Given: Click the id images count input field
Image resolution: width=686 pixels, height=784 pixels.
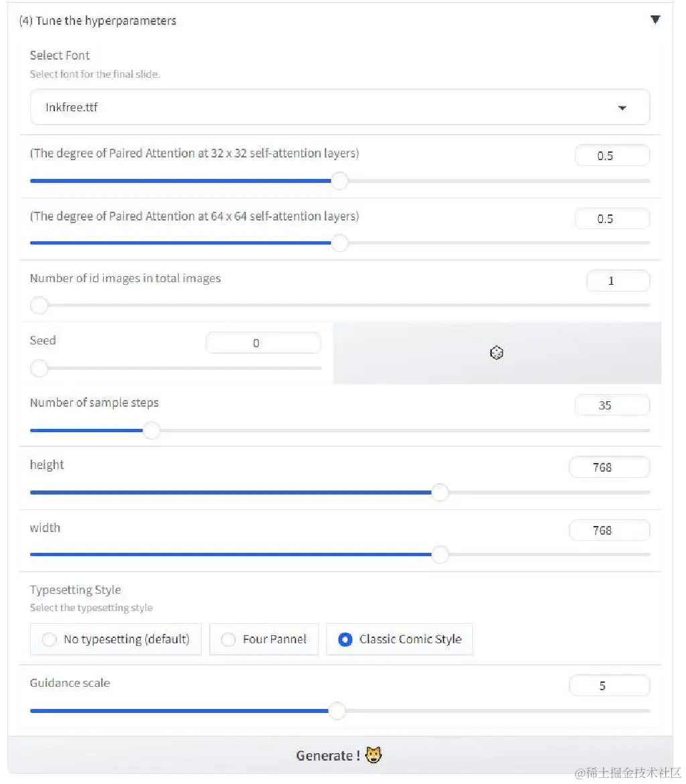Looking at the screenshot, I should click(x=617, y=281).
